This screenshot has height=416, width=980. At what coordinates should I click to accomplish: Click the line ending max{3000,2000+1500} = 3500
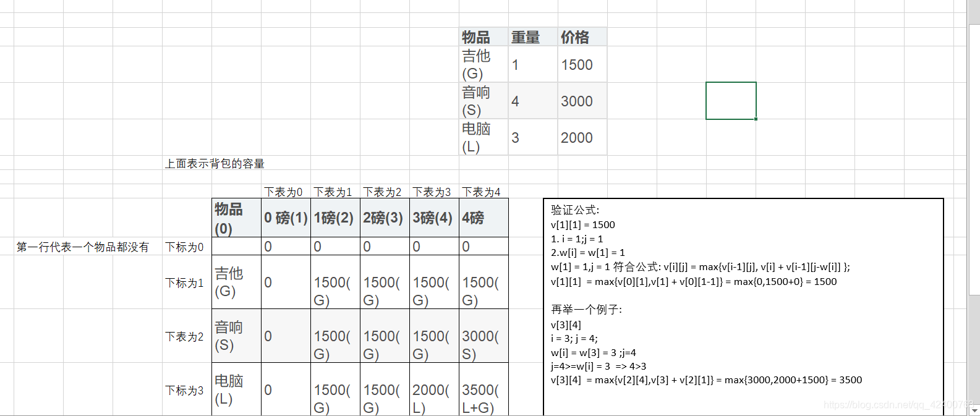[706, 380]
